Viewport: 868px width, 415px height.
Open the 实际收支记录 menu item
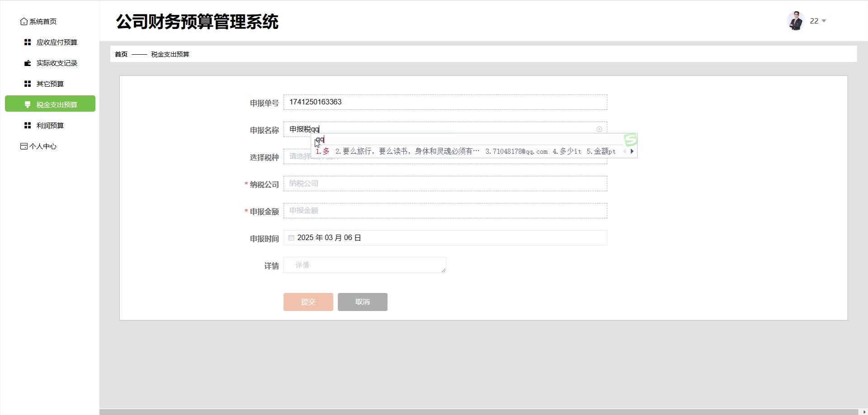tap(57, 63)
